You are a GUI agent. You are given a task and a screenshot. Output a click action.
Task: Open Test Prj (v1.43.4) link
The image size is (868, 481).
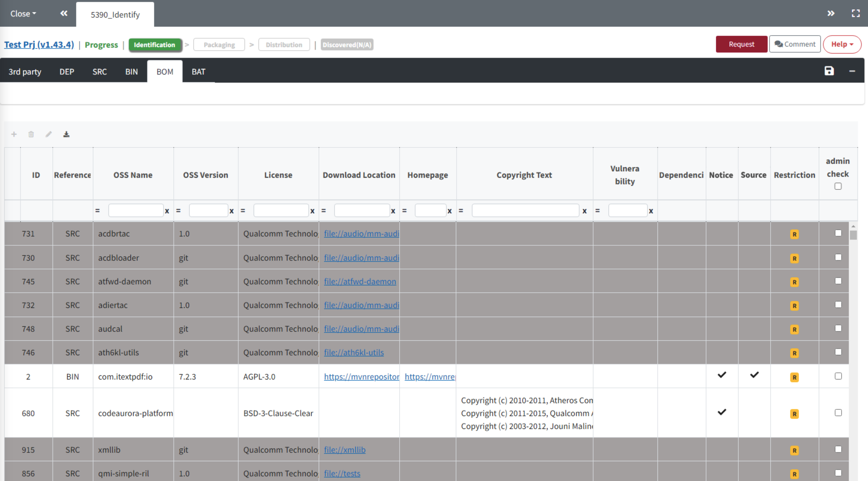click(39, 45)
